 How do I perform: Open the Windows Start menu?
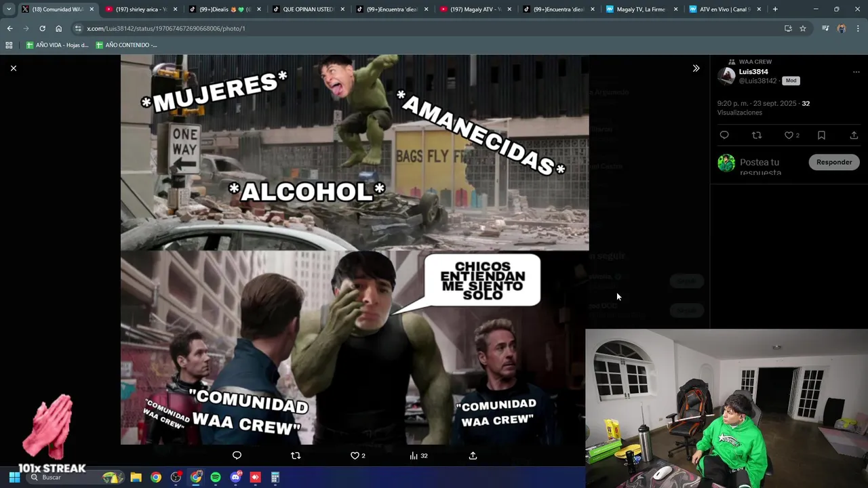[x=14, y=477]
